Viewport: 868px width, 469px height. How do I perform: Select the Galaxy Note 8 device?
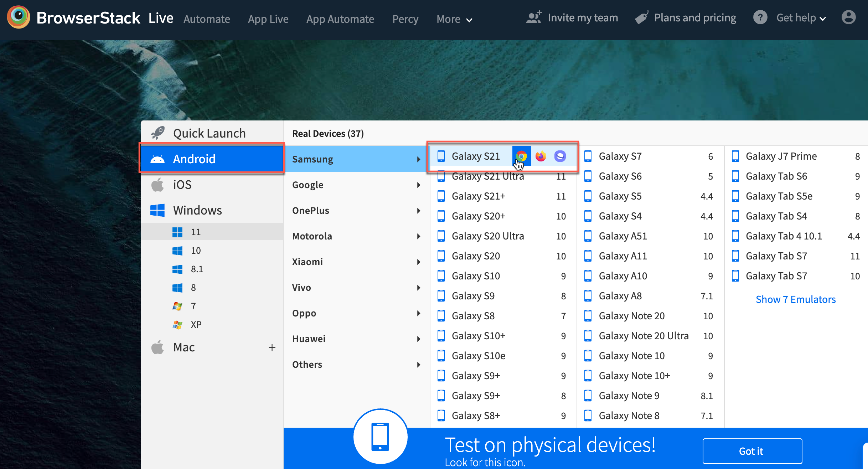650,416
